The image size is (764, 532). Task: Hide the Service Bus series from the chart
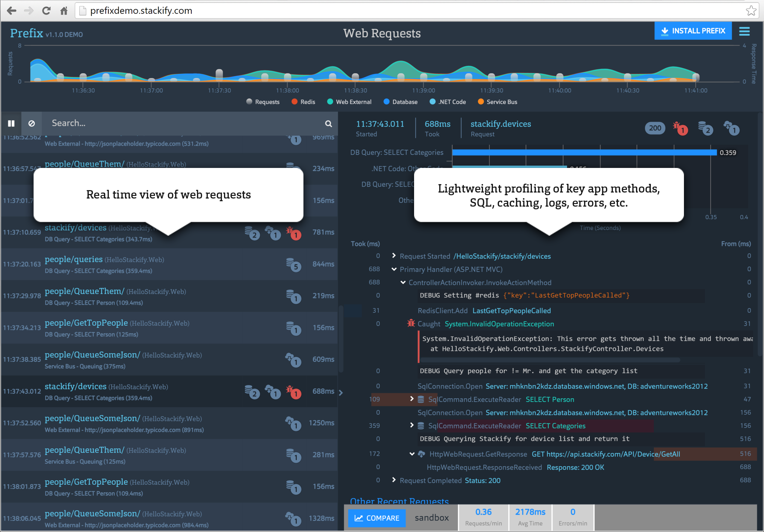[x=497, y=102]
